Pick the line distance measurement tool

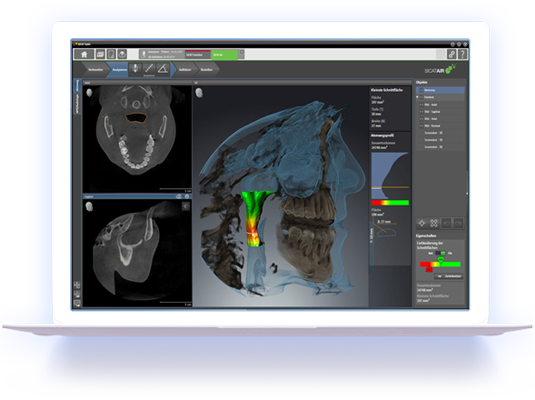click(149, 68)
